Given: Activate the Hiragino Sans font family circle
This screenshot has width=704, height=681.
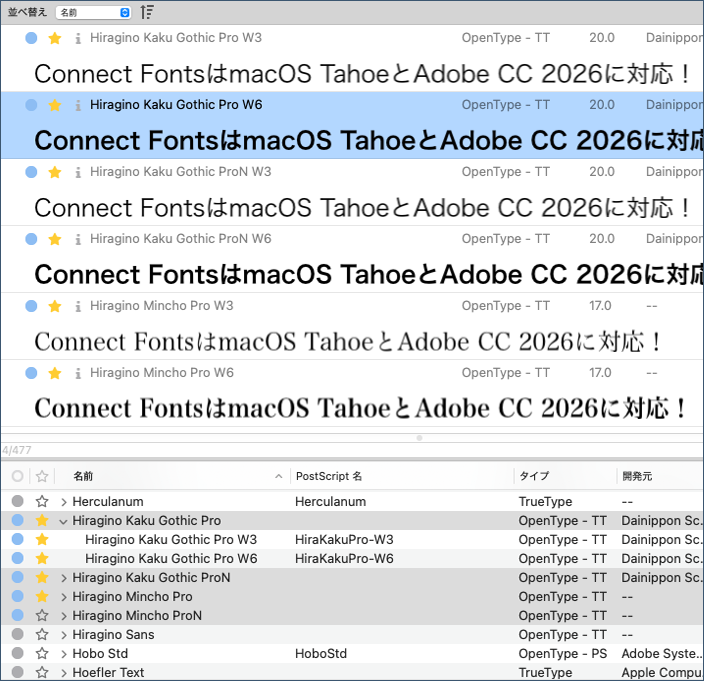Looking at the screenshot, I should pos(17,635).
